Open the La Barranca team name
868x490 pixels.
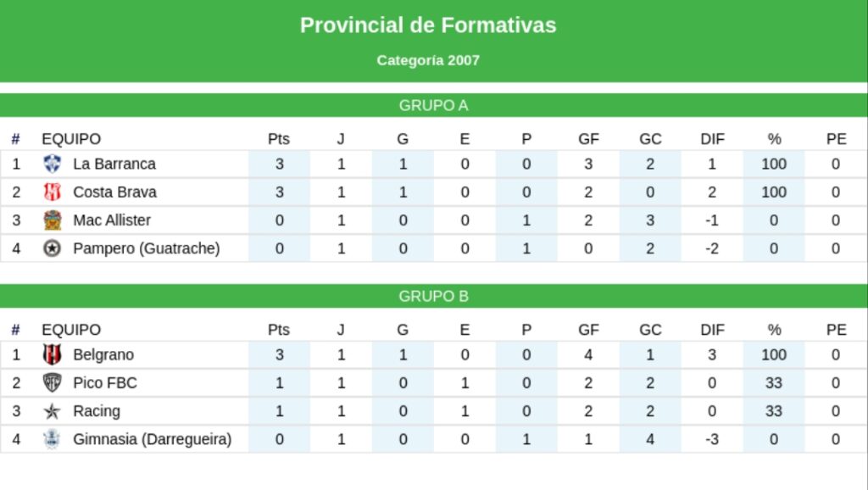[114, 164]
